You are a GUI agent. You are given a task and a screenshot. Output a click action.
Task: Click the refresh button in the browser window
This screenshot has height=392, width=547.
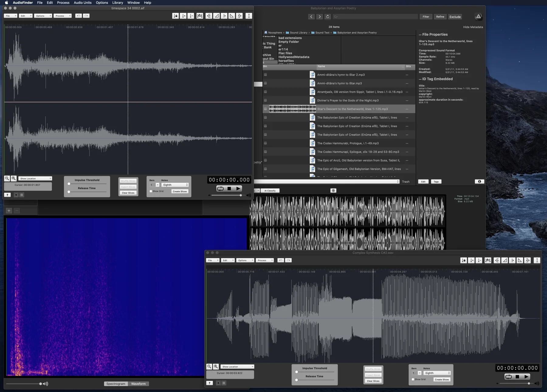point(328,17)
